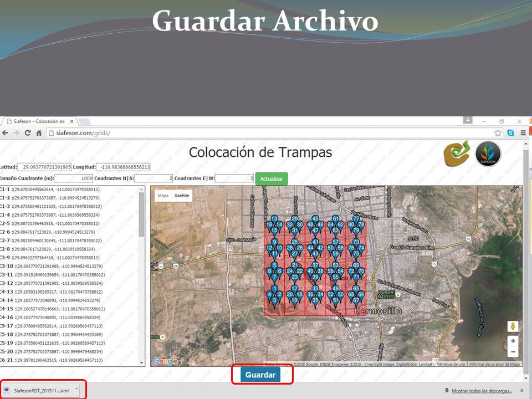Click the browser forward arrow
Screen dimensions: 532x399
pos(16,132)
